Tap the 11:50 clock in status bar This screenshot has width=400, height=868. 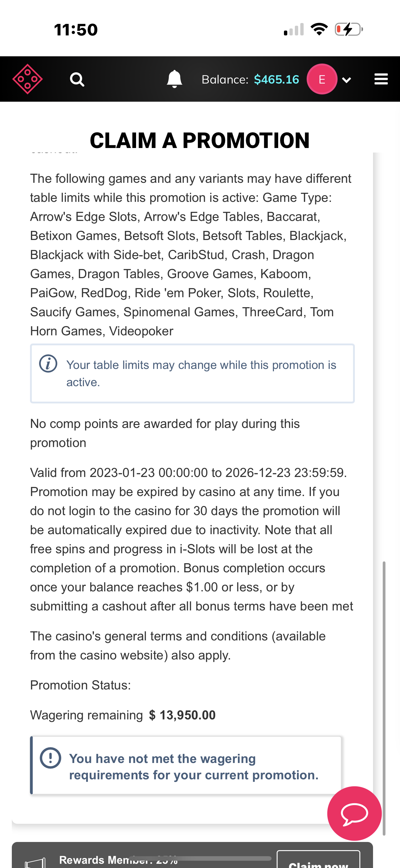point(75,29)
